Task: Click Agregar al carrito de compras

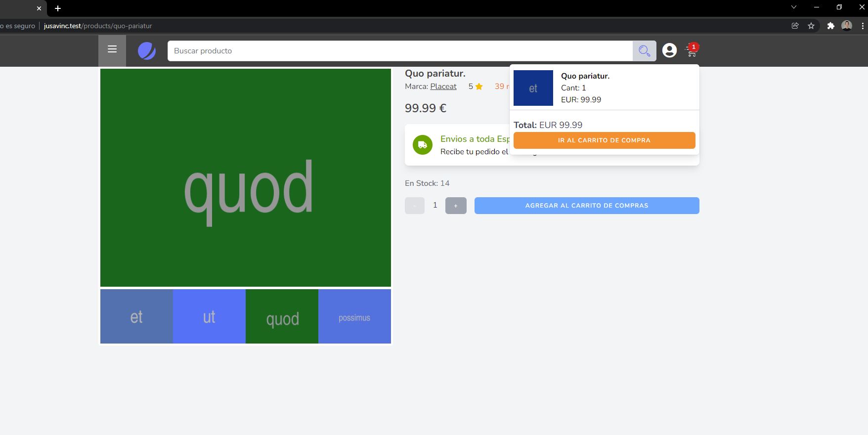Action: tap(586, 206)
